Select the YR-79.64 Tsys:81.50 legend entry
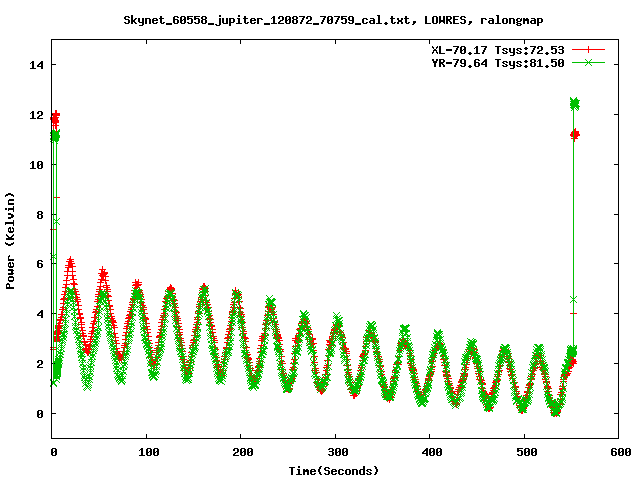The image size is (640, 480). point(498,63)
